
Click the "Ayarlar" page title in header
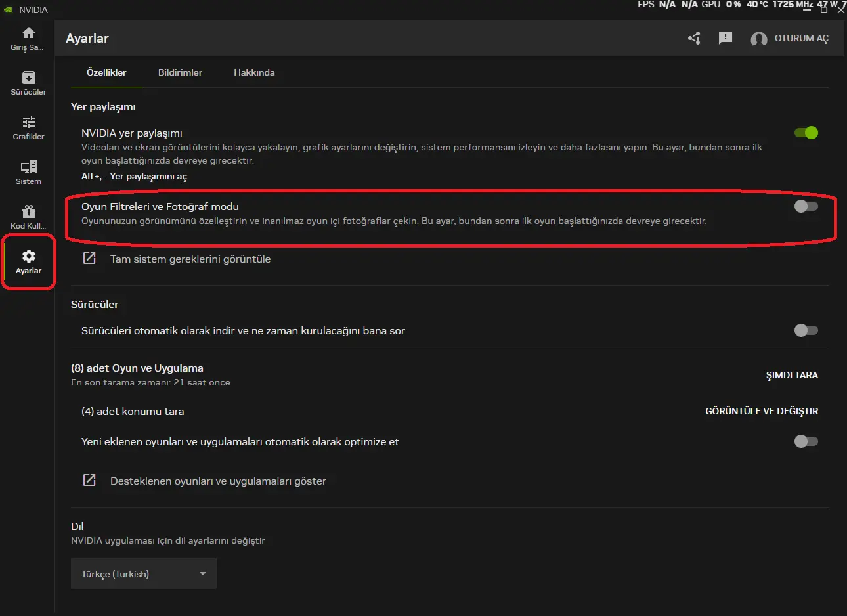(x=87, y=38)
